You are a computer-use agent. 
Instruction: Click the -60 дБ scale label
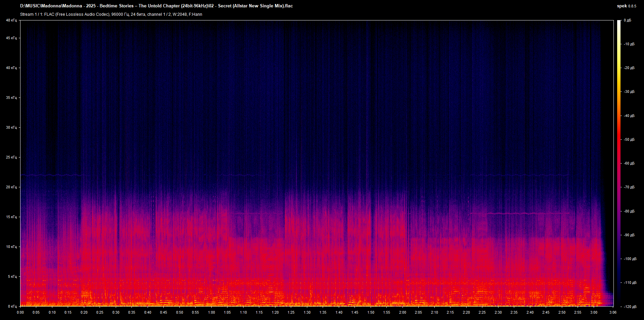click(629, 164)
